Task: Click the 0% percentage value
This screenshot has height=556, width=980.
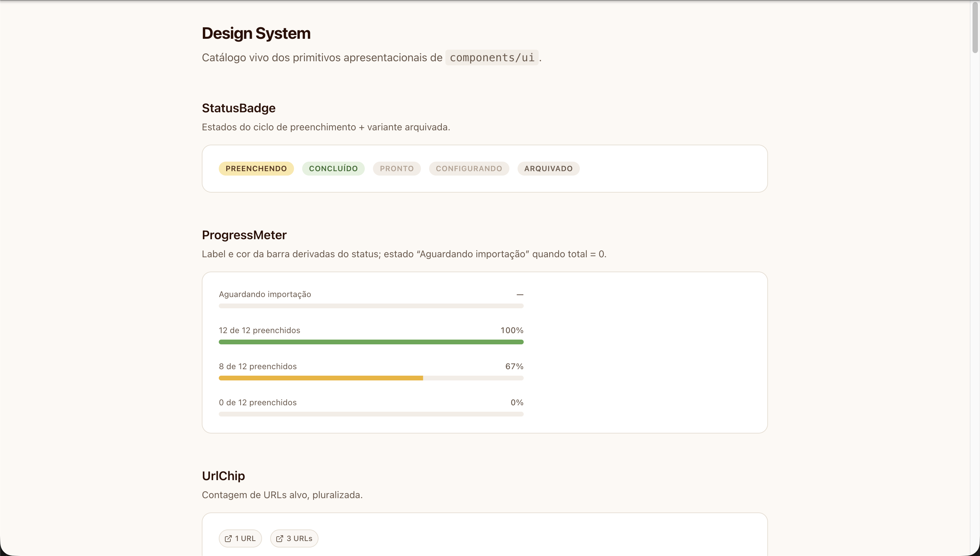Action: pos(517,403)
